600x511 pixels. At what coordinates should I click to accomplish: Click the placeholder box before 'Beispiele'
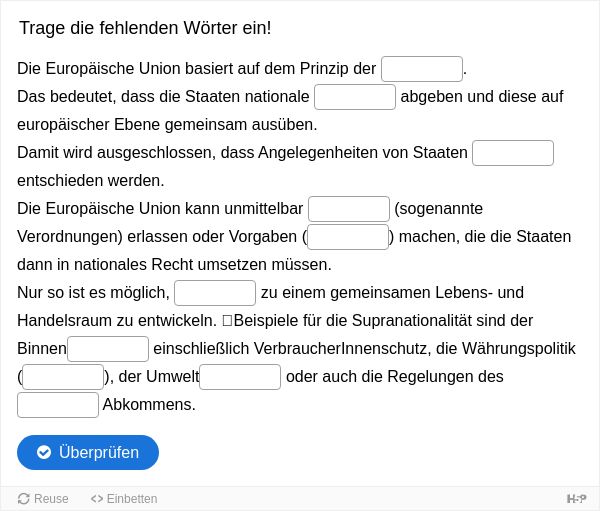point(227,320)
